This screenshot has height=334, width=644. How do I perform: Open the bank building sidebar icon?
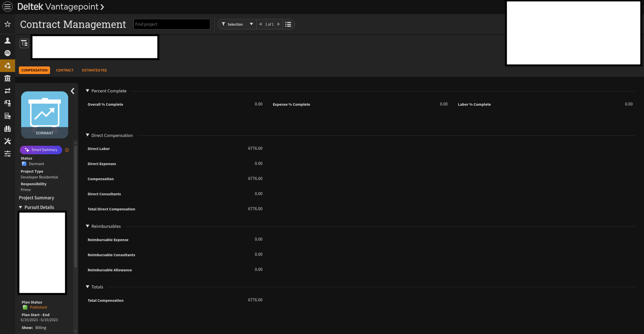click(x=8, y=78)
